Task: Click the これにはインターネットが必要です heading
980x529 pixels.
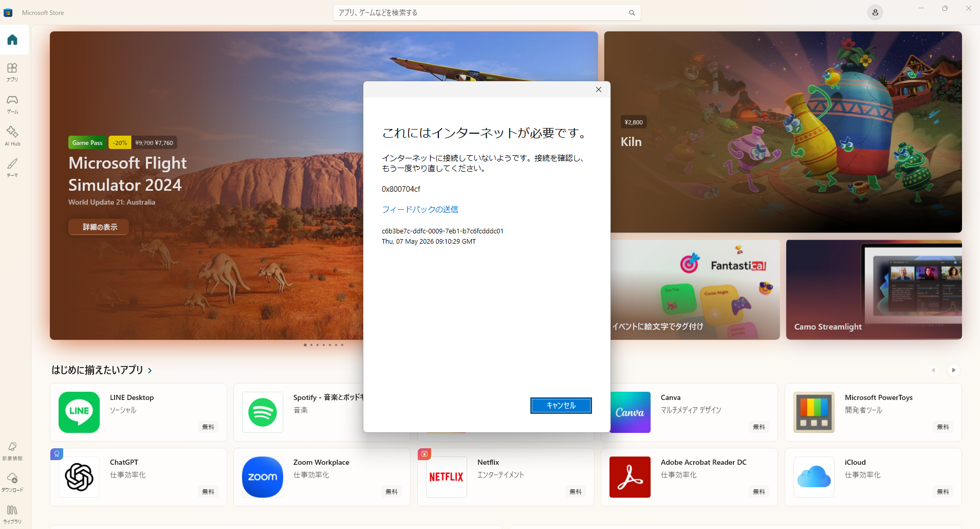Action: pyautogui.click(x=484, y=133)
